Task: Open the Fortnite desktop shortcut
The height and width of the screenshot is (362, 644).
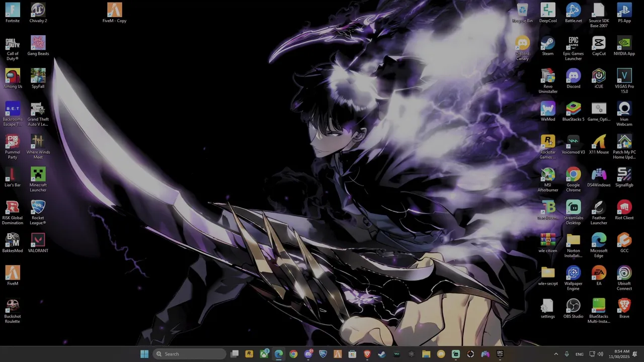Action: [x=13, y=13]
